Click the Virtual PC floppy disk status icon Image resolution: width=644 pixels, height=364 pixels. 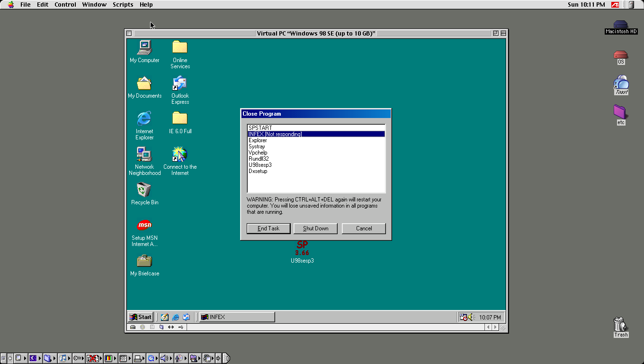(152, 327)
